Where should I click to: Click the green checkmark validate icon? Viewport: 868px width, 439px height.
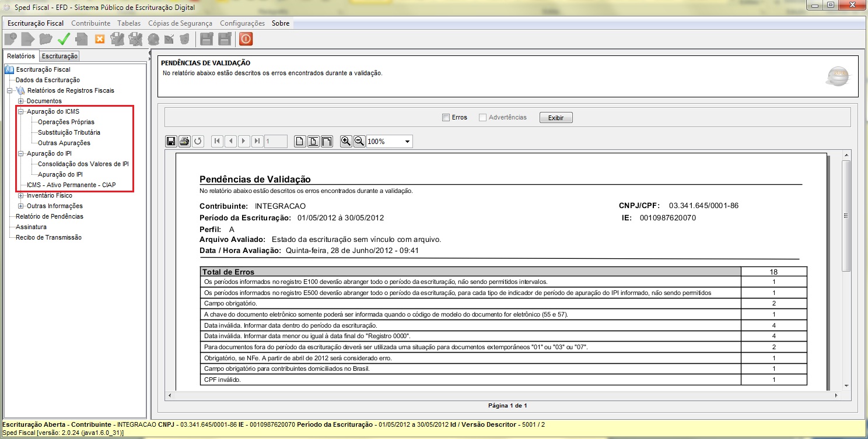coord(64,39)
